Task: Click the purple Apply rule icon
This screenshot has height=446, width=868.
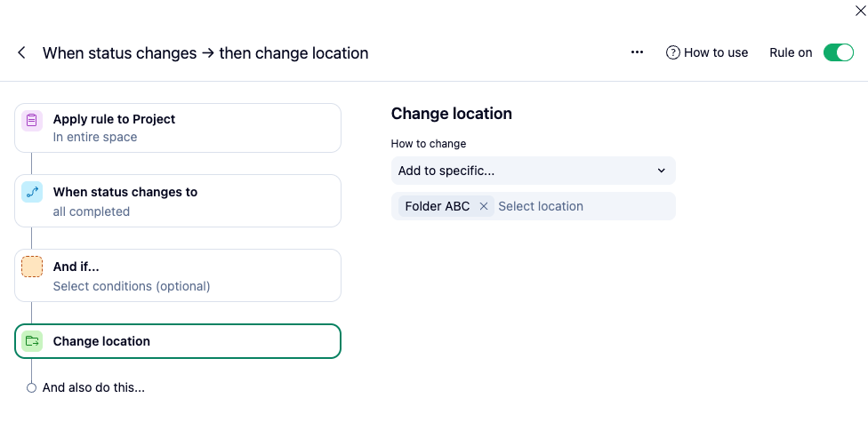Action: tap(32, 120)
